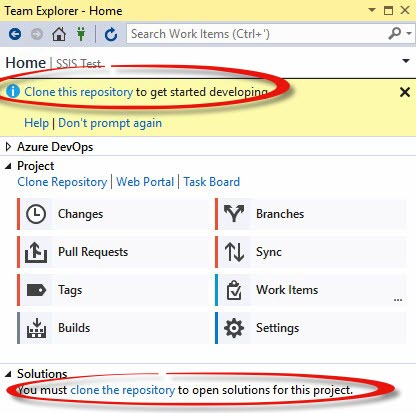Open the Branches tile
416x413 pixels.
pos(311,214)
